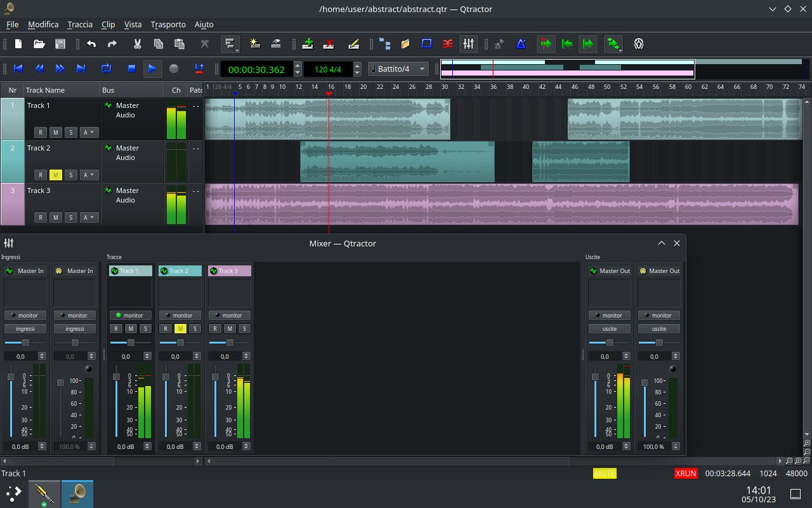Click the Record transport button

[x=174, y=69]
